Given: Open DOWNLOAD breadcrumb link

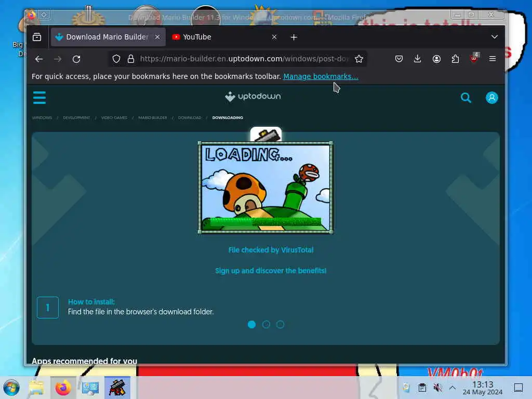Looking at the screenshot, I should (x=190, y=118).
